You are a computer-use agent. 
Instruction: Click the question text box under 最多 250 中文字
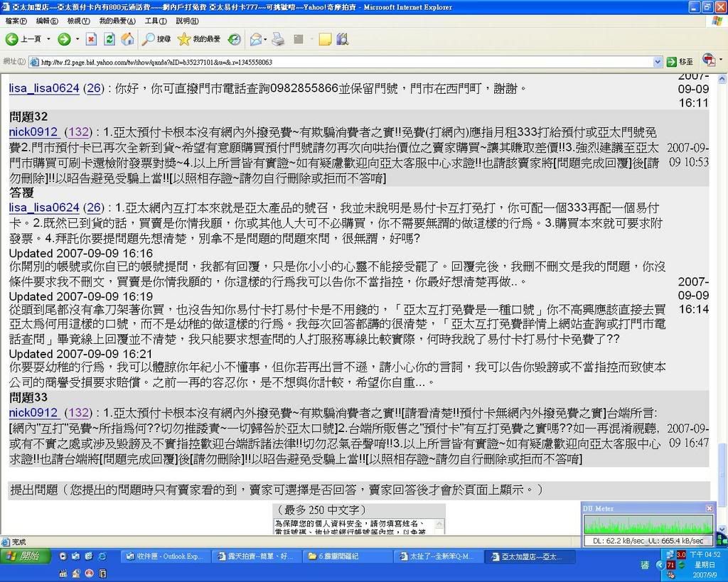click(355, 527)
